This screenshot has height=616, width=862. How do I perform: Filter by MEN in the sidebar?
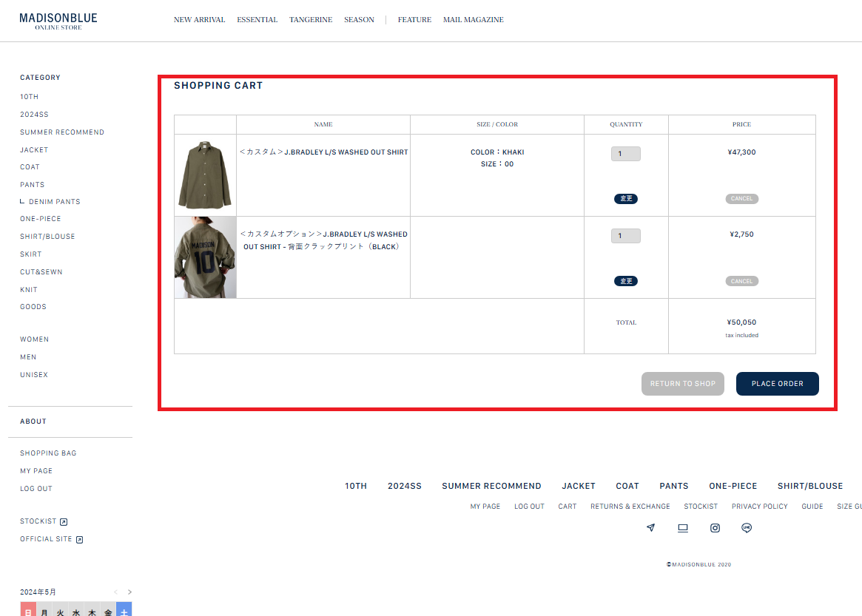[28, 356]
